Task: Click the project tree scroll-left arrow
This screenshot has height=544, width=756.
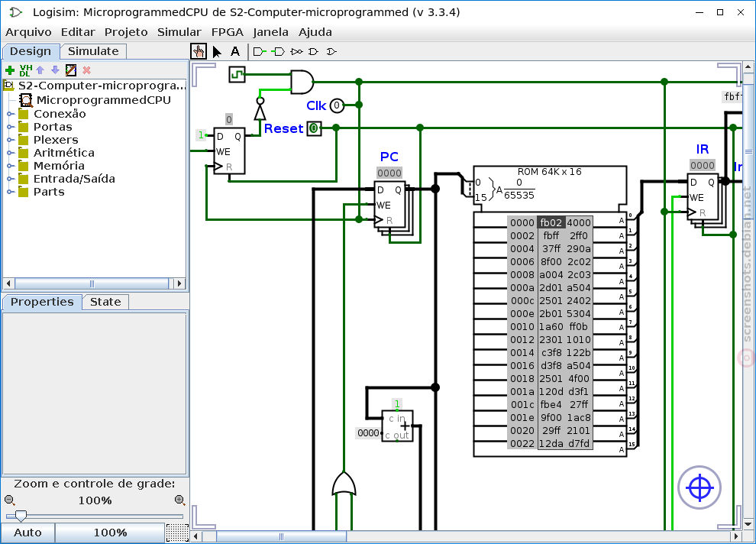Action: (x=8, y=283)
